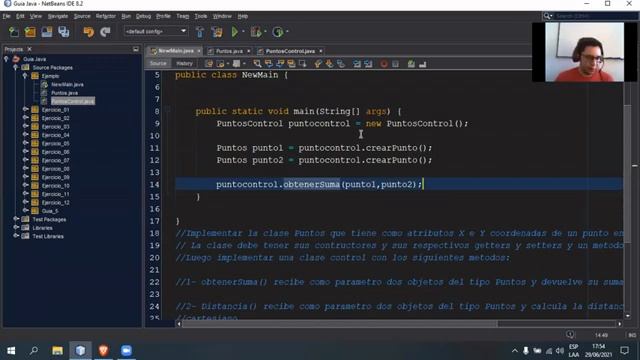Open the Source menu

82,16
